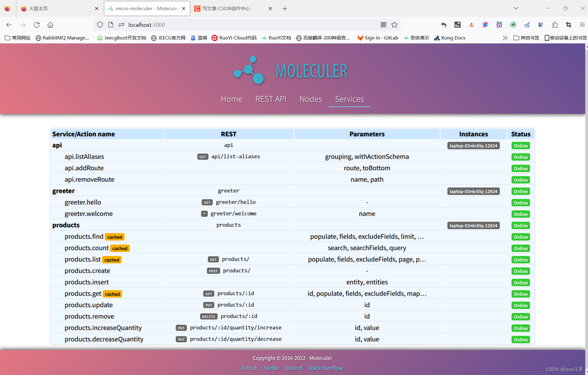Click the Online status of products.decreaseQuantity
This screenshot has height=375, width=588.
[521, 340]
